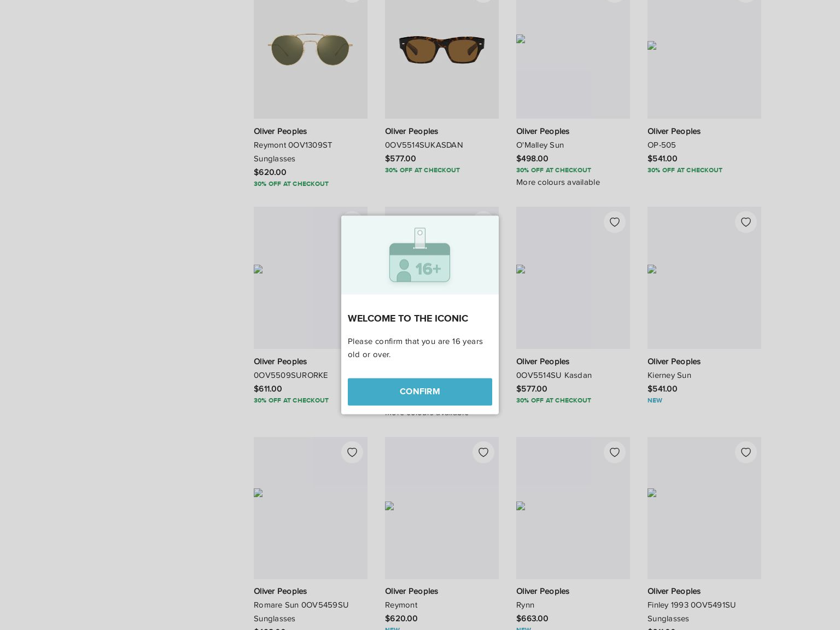Click the $541.00 price under Kierney Sun

[662, 389]
